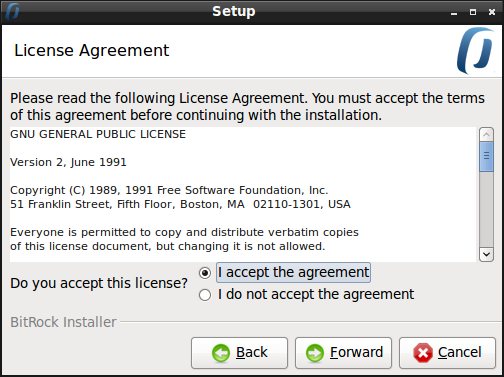Viewport: 504px width, 377px height.
Task: Click the red X icon on Cancel
Action: 423,353
